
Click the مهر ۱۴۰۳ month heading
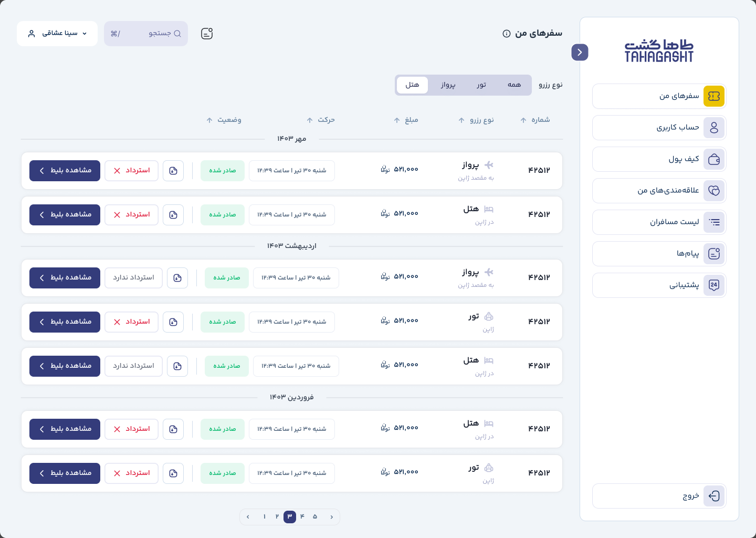point(292,139)
